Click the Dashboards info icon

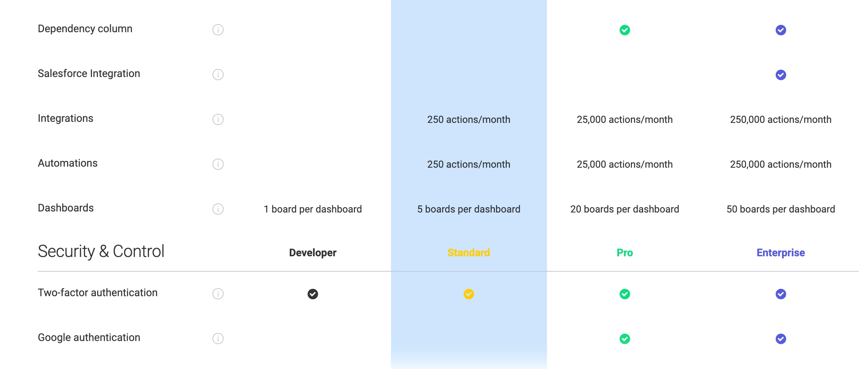[x=218, y=209]
